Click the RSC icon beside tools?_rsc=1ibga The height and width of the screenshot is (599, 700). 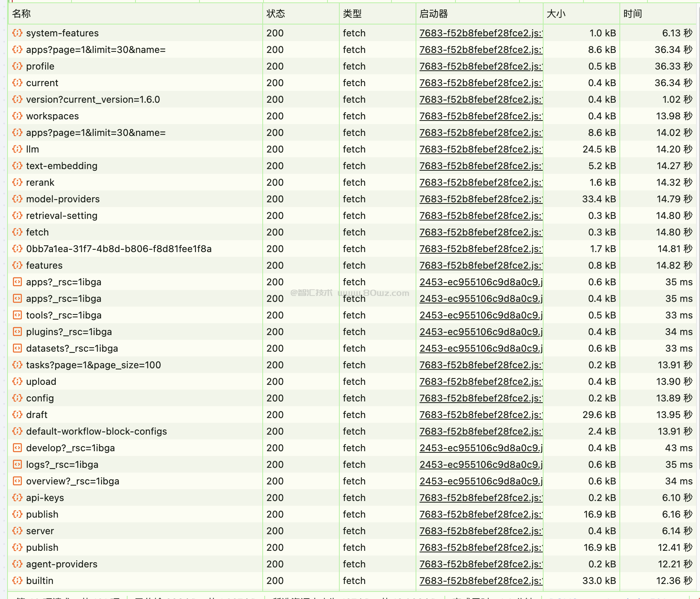point(17,315)
